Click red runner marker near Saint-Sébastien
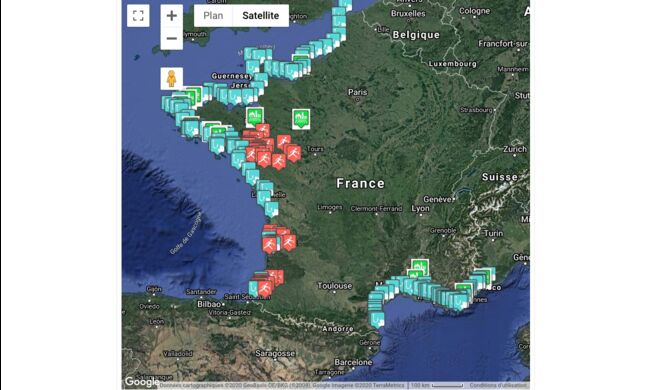Screen dimensions: 650x390 click(264, 288)
